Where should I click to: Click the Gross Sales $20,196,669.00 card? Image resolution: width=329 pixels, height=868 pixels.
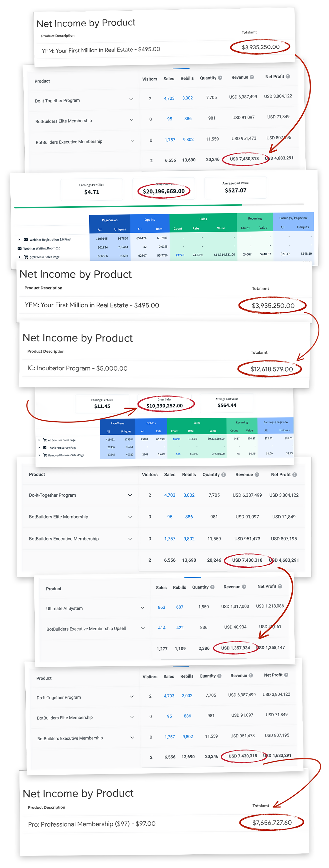(164, 189)
